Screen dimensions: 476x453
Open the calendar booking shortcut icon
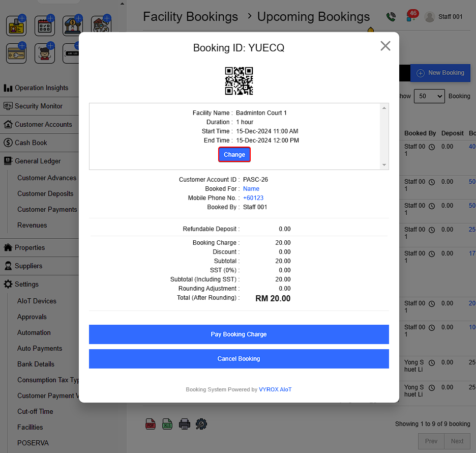pyautogui.click(x=45, y=25)
